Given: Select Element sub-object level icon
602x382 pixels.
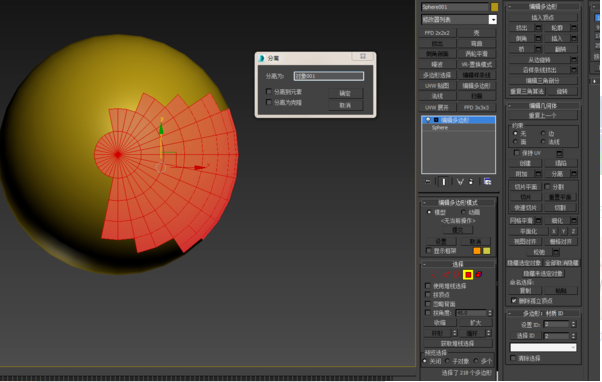Looking at the screenshot, I should [479, 275].
